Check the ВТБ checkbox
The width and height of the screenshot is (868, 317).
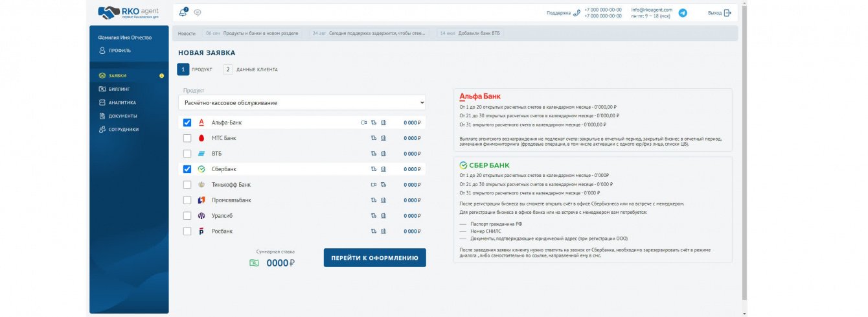[x=187, y=154]
